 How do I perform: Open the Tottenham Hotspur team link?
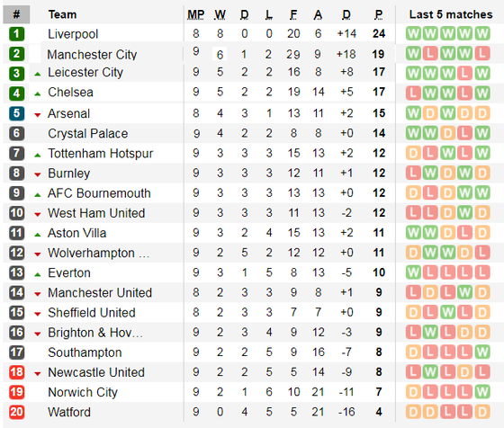[100, 154]
